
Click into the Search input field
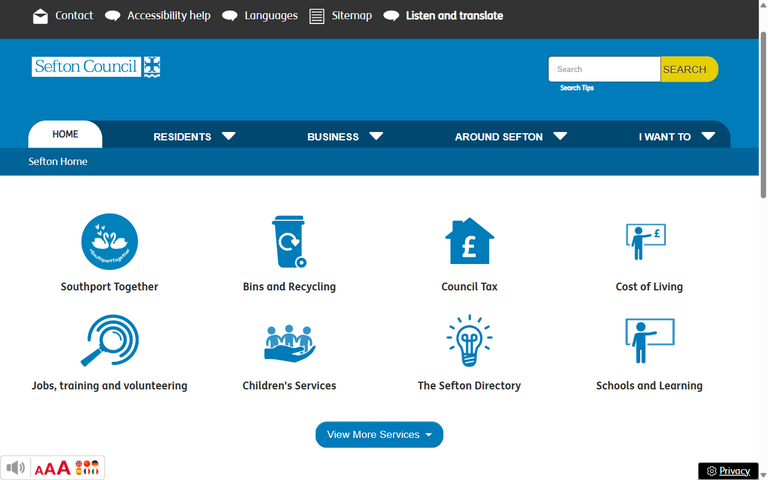(x=603, y=69)
